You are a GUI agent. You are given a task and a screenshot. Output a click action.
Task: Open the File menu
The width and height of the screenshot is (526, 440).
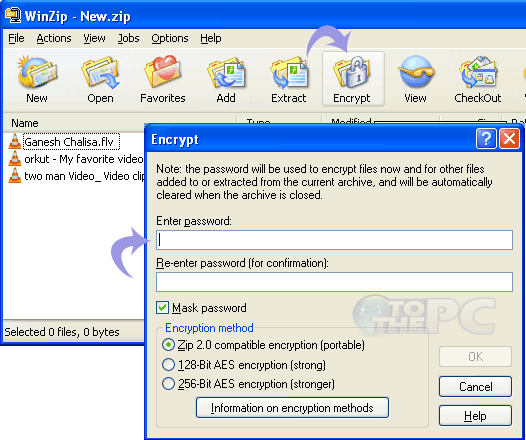tap(16, 38)
